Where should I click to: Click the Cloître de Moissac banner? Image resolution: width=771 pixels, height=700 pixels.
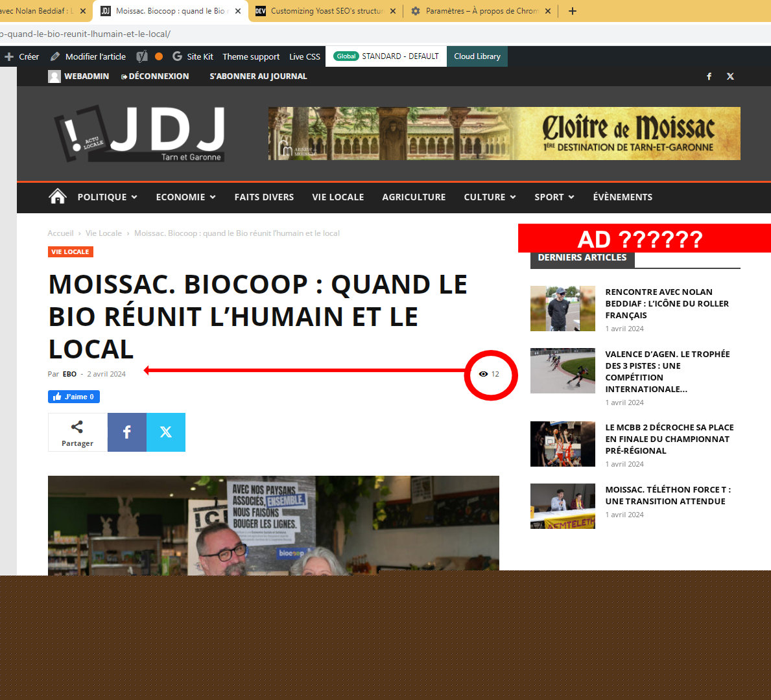(x=504, y=134)
